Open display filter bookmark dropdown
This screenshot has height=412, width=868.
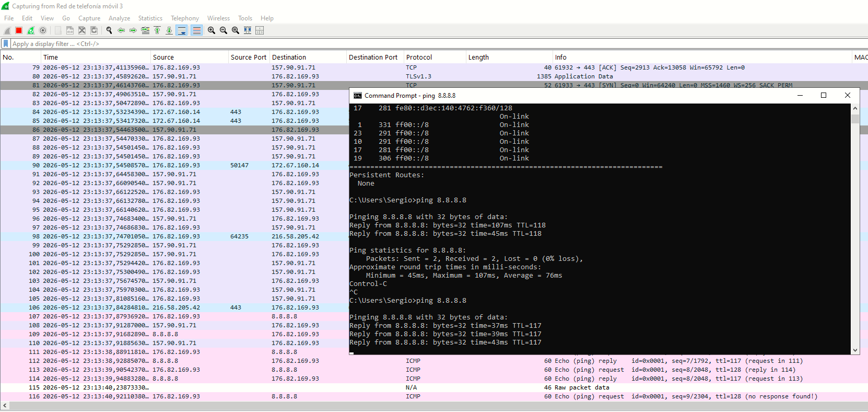(x=6, y=43)
